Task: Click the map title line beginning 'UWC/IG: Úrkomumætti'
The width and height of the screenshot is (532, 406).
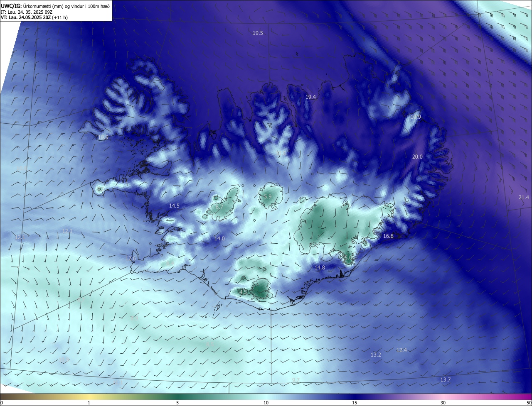Action: pos(55,6)
